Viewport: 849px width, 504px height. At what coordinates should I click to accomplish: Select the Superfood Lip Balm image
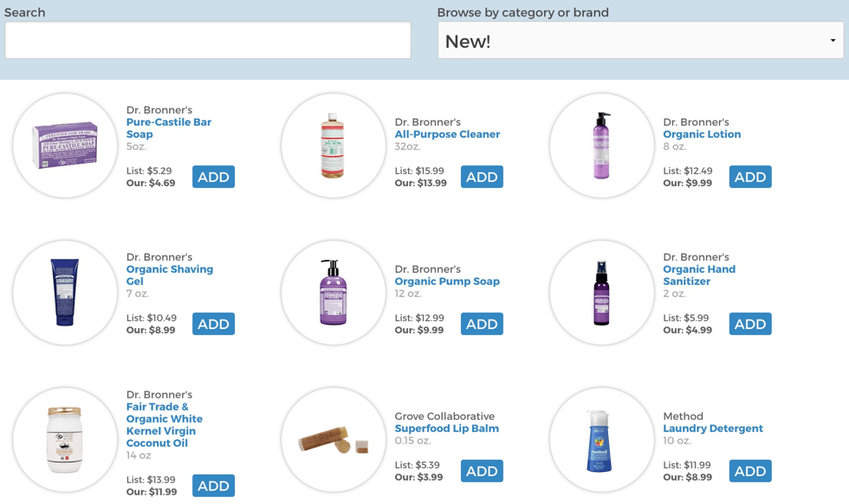[x=334, y=440]
